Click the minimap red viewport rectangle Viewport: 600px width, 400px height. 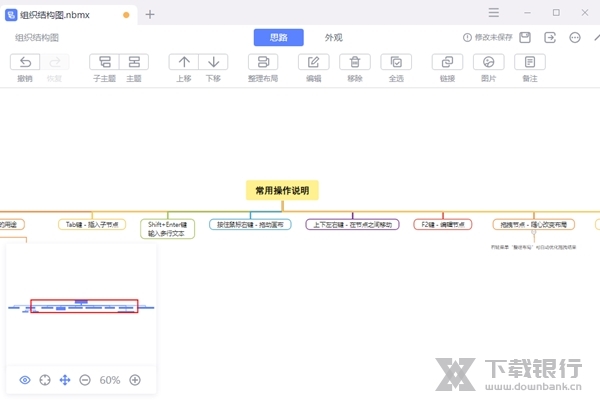click(x=84, y=306)
